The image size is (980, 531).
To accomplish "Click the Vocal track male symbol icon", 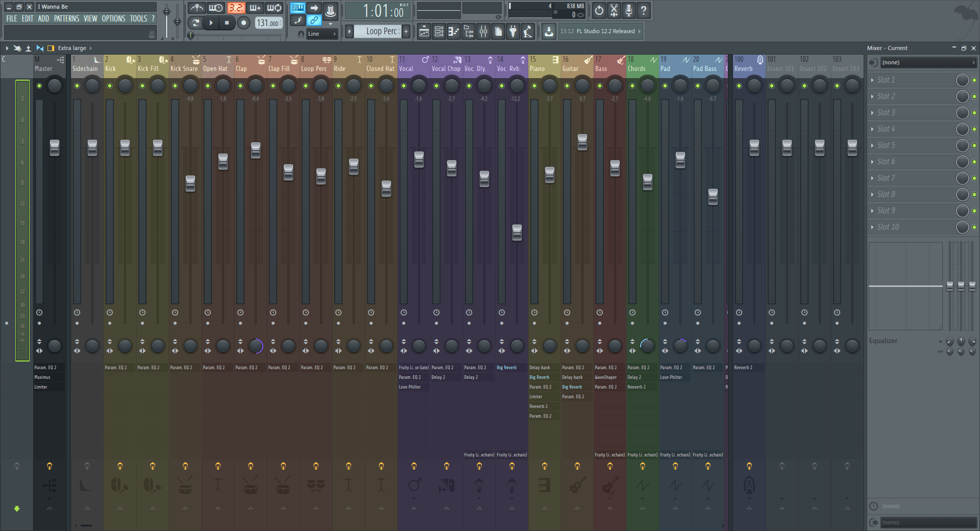I will pyautogui.click(x=414, y=484).
